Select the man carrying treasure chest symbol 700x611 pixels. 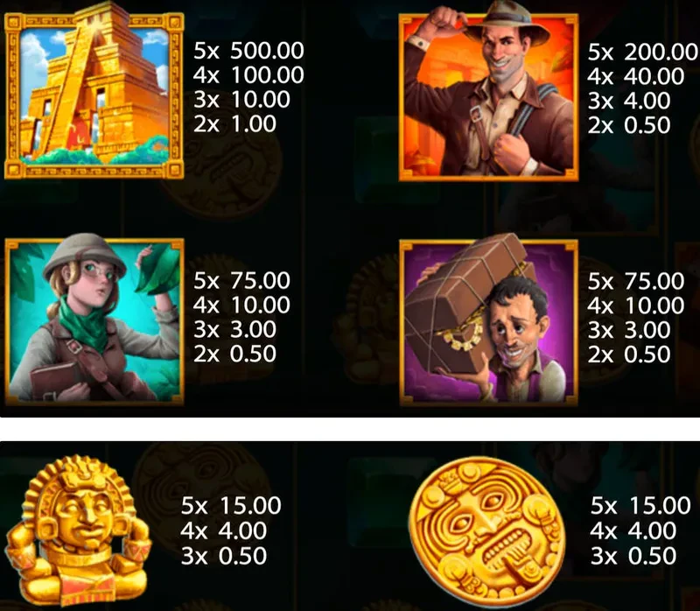pyautogui.click(x=488, y=322)
